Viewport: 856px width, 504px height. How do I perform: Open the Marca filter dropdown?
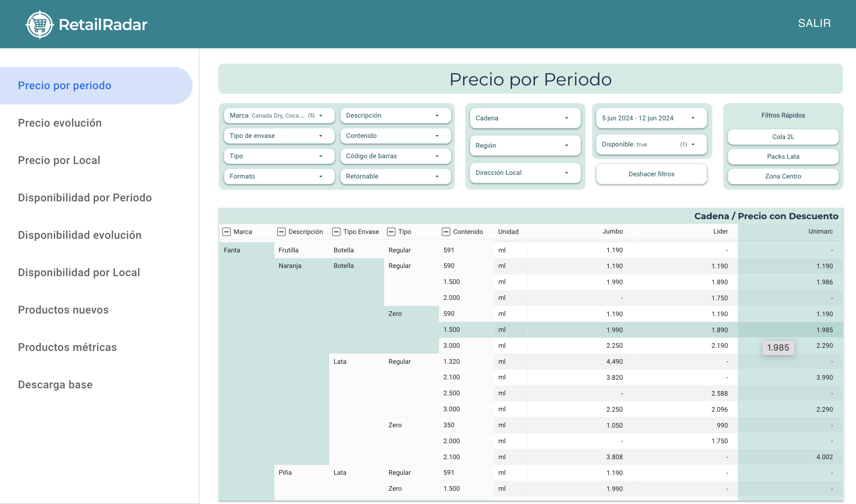coord(279,115)
